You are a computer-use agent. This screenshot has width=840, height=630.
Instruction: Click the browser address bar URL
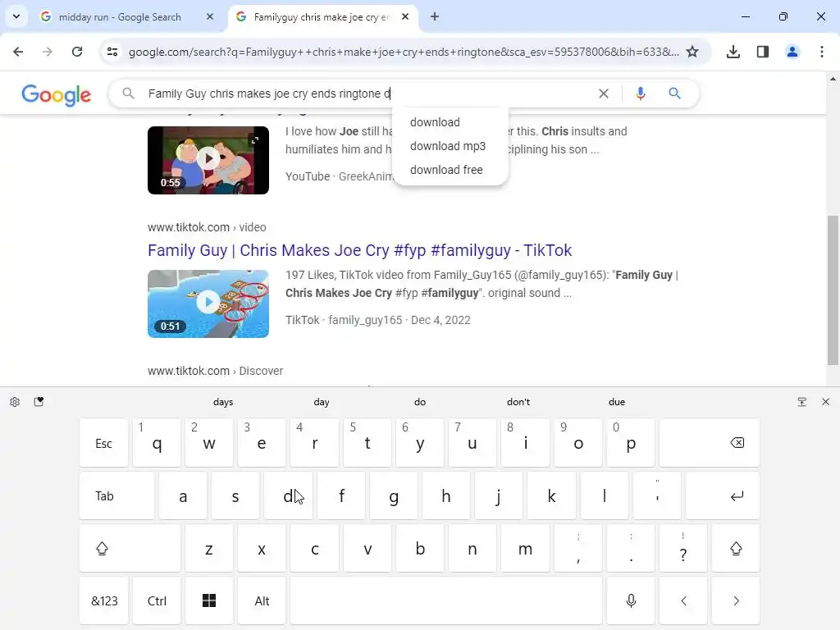click(x=404, y=52)
